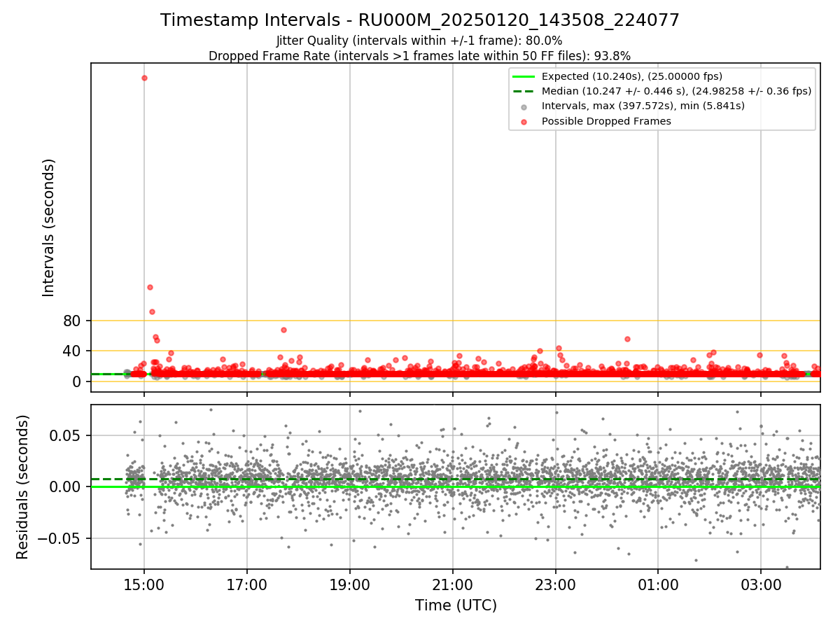Click the Jitter Quality 80.0% subtitle line
840x630 pixels.
pyautogui.click(x=419, y=41)
